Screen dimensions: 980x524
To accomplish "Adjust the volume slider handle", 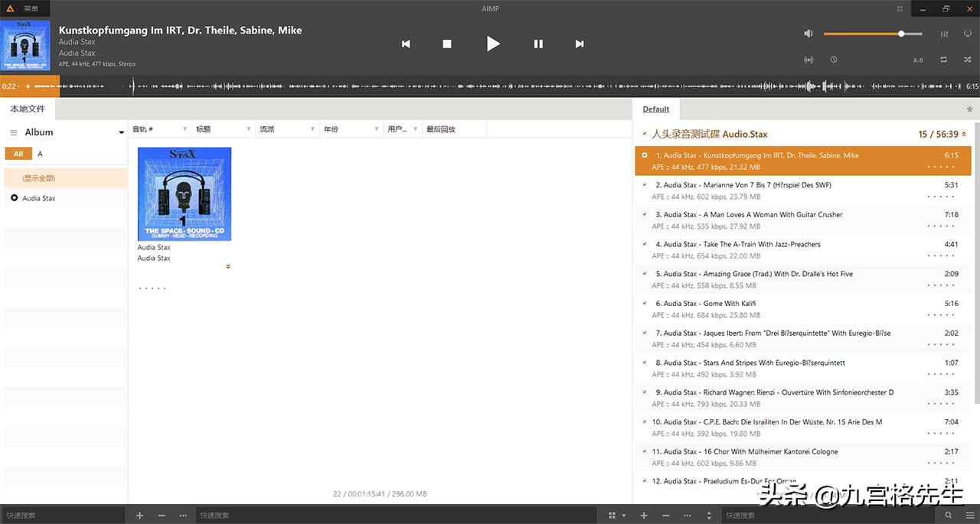I will [901, 34].
